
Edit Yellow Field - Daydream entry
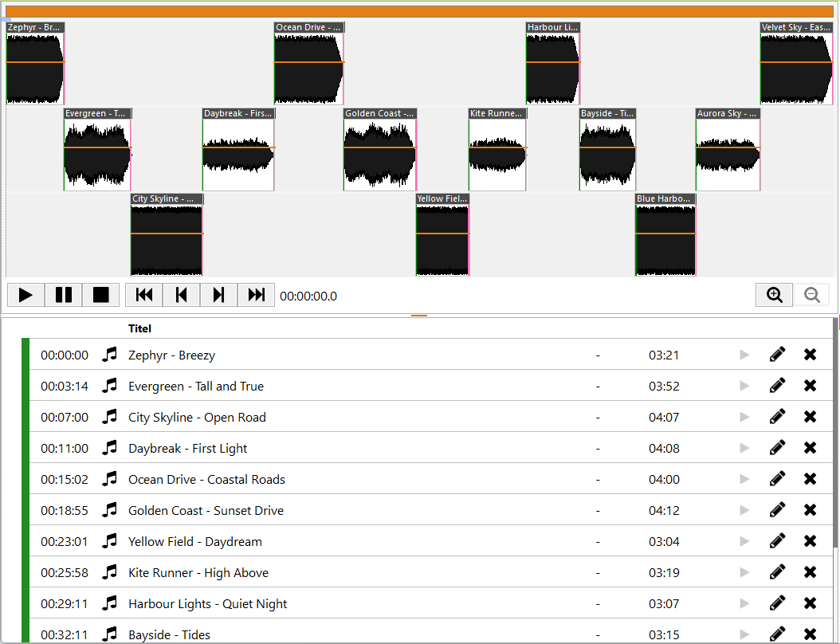click(777, 541)
